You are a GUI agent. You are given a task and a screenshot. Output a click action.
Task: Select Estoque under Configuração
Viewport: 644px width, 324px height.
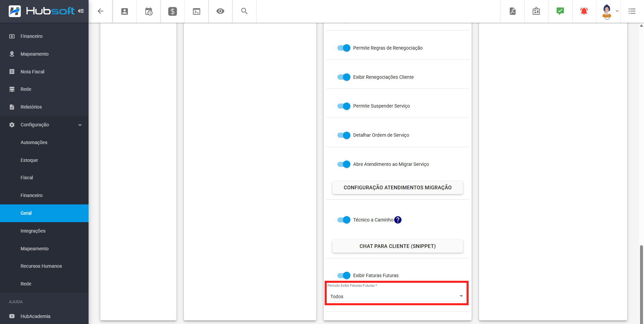pos(44,160)
